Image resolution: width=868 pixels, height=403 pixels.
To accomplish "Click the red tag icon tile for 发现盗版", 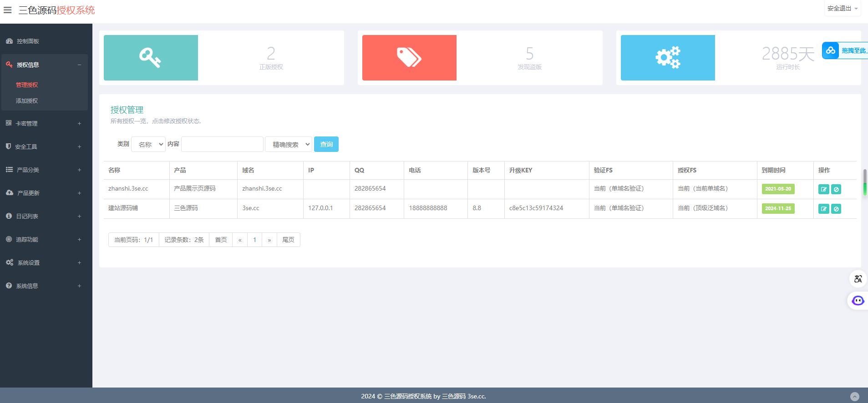I will point(409,58).
